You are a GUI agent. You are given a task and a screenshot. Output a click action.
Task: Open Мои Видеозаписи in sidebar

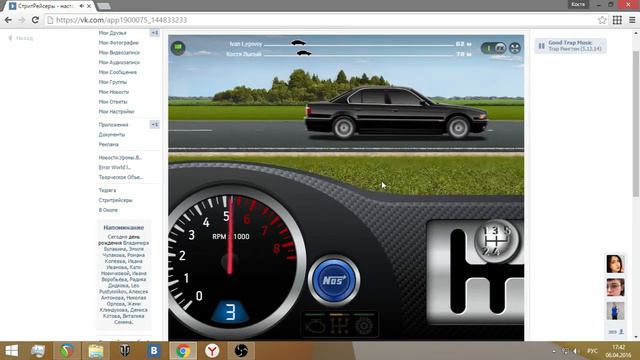(x=119, y=52)
